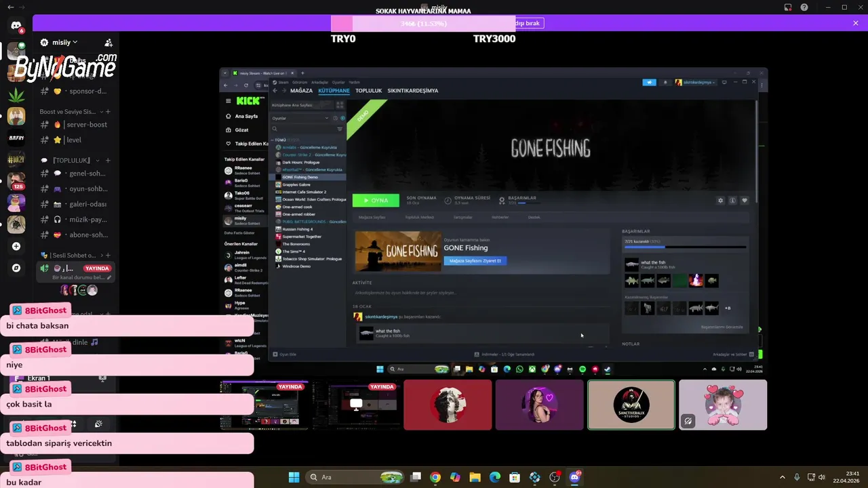Image resolution: width=868 pixels, height=488 pixels.
Task: Select the second YAYINDA stream thumbnail
Action: point(356,405)
